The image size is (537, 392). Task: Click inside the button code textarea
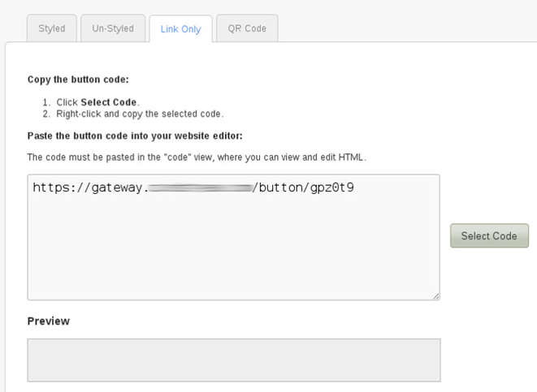(x=234, y=237)
